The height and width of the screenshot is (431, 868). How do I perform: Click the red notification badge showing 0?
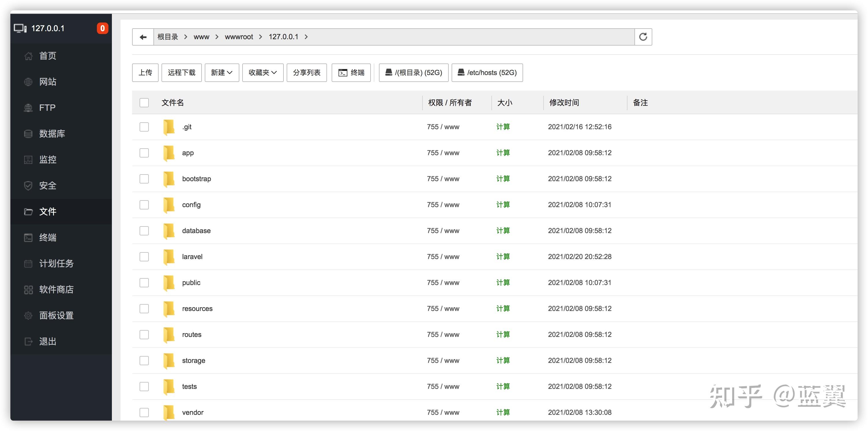pyautogui.click(x=102, y=28)
